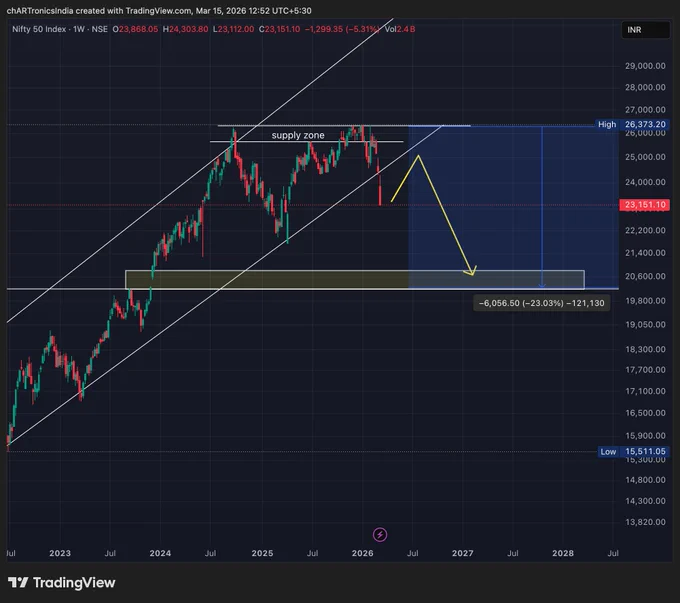Viewport: 680px width, 603px height.
Task: Click 24,000.00 on the price axis
Action: point(645,182)
